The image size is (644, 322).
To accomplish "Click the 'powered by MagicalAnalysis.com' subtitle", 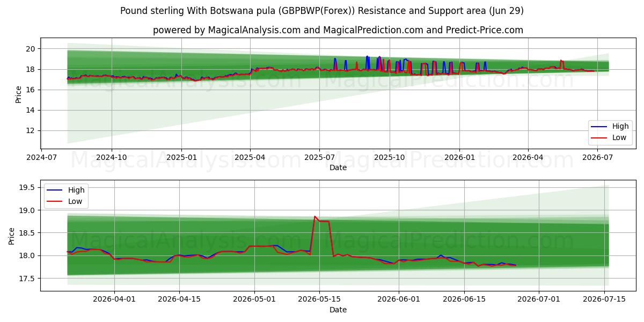I will pyautogui.click(x=338, y=30).
